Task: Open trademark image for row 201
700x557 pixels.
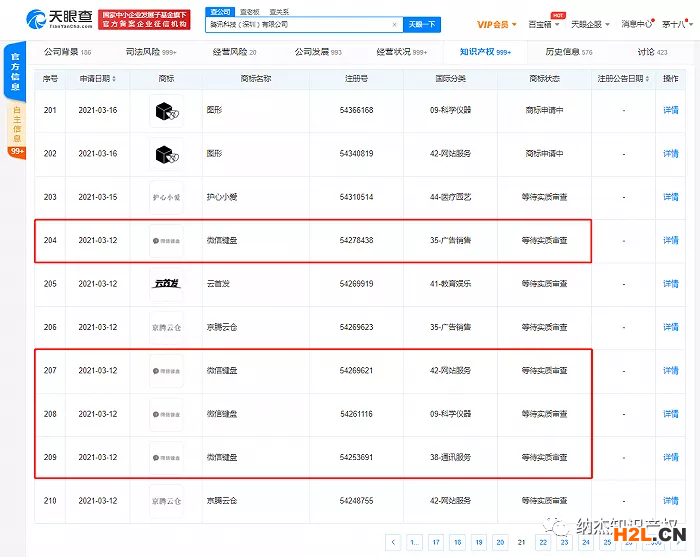Action: 166,111
